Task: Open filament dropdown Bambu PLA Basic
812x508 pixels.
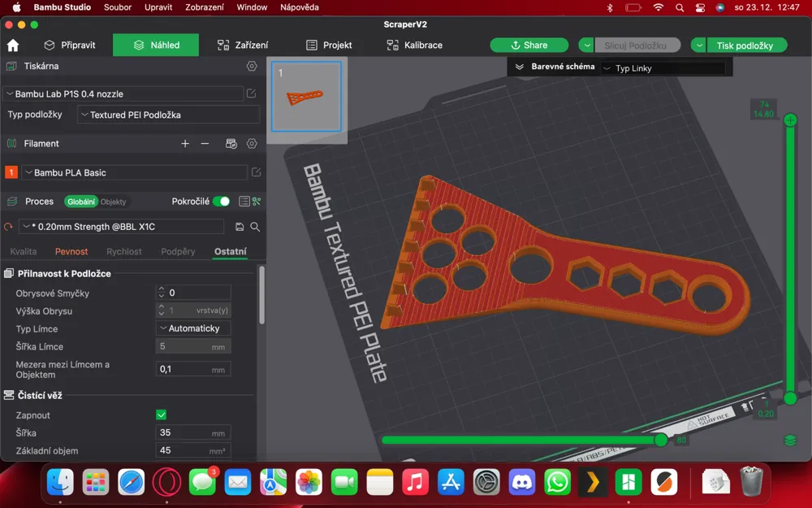Action: (x=134, y=172)
